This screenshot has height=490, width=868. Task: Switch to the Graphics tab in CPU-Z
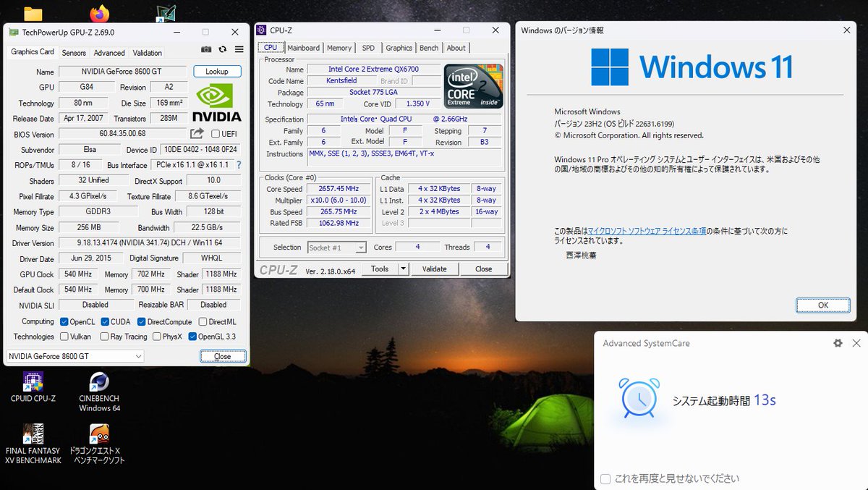tap(399, 48)
